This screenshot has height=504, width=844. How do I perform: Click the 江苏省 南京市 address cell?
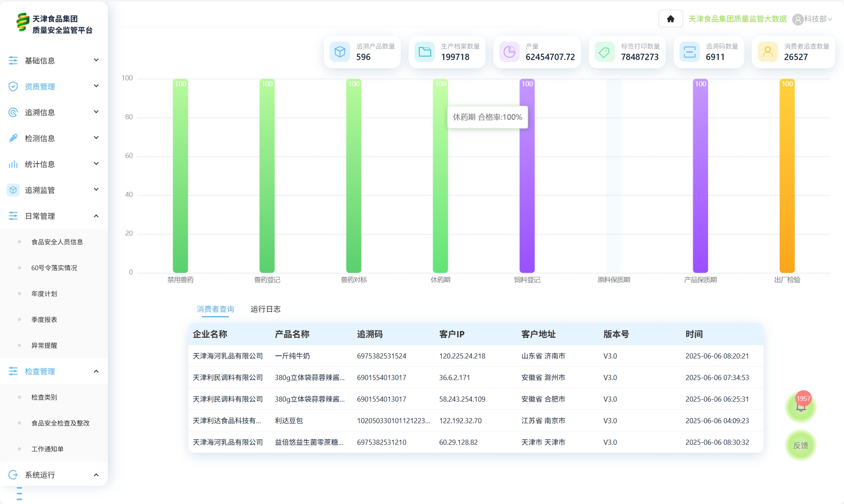[x=543, y=420]
